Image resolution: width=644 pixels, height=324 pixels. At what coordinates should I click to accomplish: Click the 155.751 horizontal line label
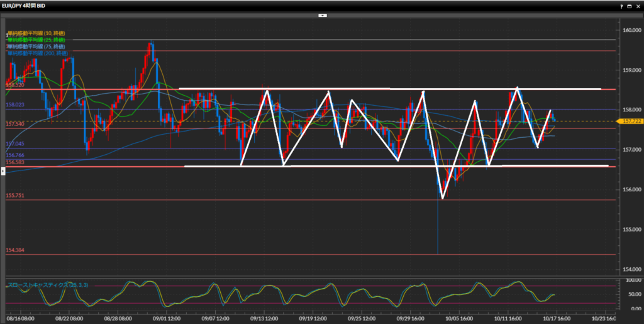tap(15, 196)
